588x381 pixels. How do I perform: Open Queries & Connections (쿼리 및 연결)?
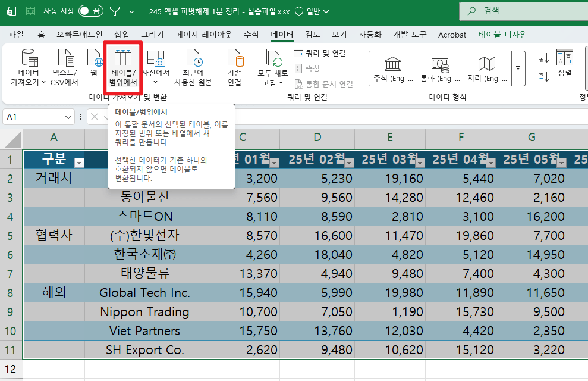[x=320, y=53]
